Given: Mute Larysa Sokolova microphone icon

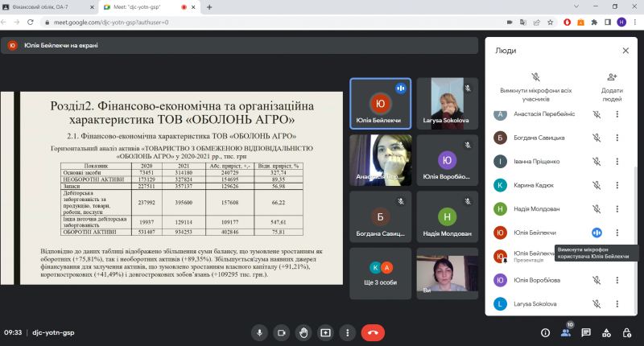Looking at the screenshot, I should pos(597,304).
